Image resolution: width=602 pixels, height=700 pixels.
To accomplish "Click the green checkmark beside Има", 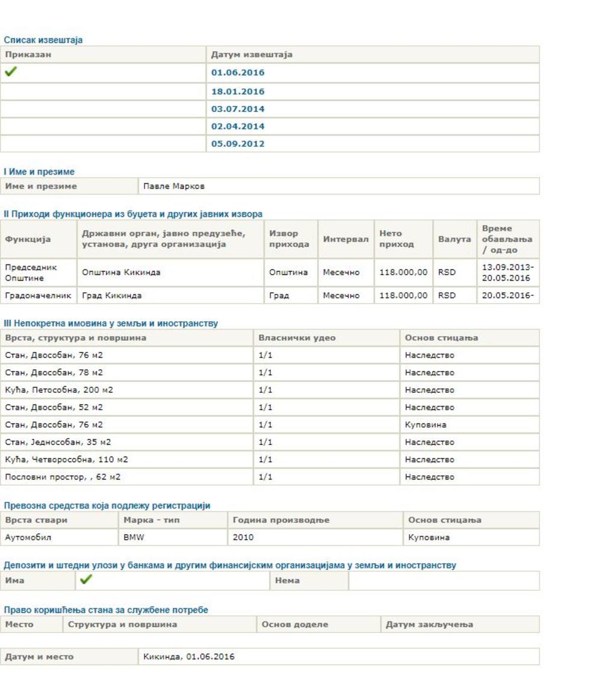I will [86, 580].
